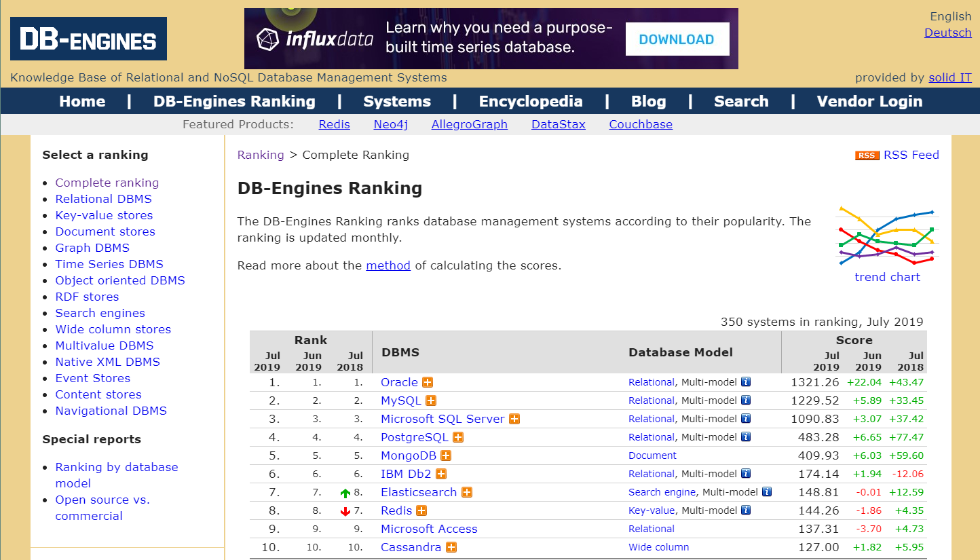Select Graph DBMS ranking
The height and width of the screenshot is (560, 980).
pos(92,248)
